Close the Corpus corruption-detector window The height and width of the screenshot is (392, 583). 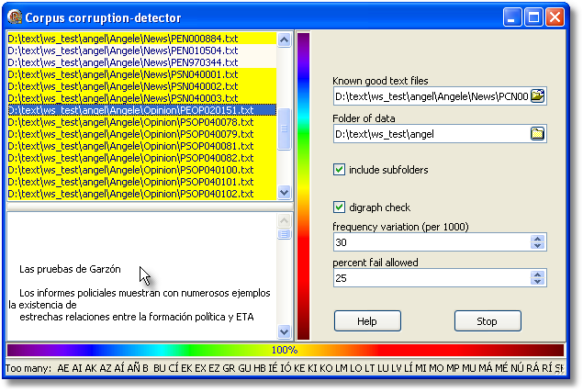click(x=555, y=17)
